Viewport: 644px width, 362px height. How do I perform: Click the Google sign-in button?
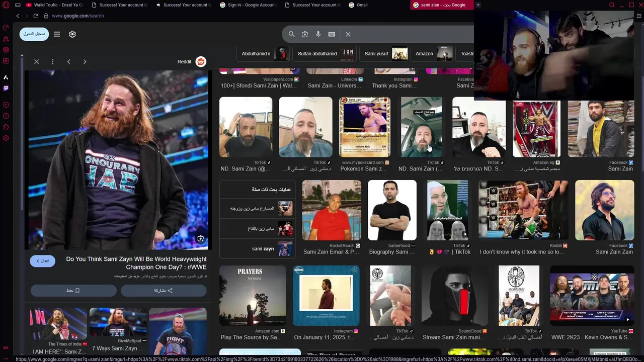(x=34, y=34)
